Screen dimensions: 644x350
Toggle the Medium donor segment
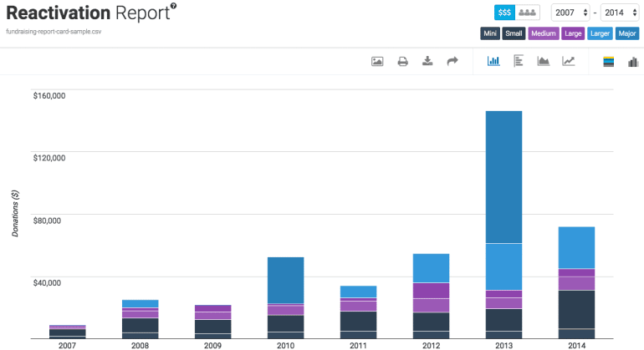pos(543,33)
